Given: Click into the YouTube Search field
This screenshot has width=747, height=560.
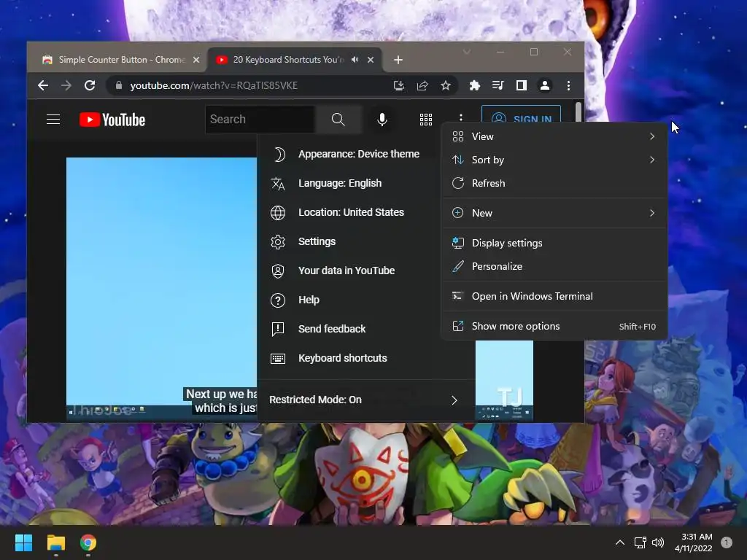Looking at the screenshot, I should 260,120.
